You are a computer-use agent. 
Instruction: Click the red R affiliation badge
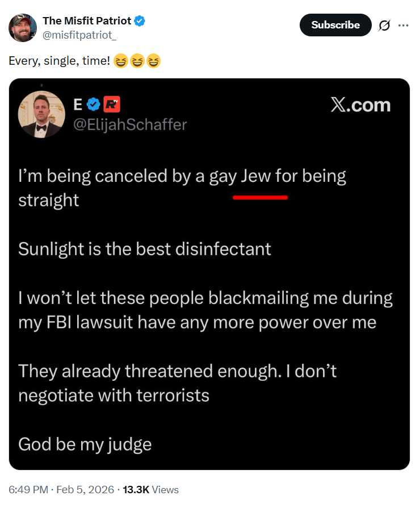112,105
